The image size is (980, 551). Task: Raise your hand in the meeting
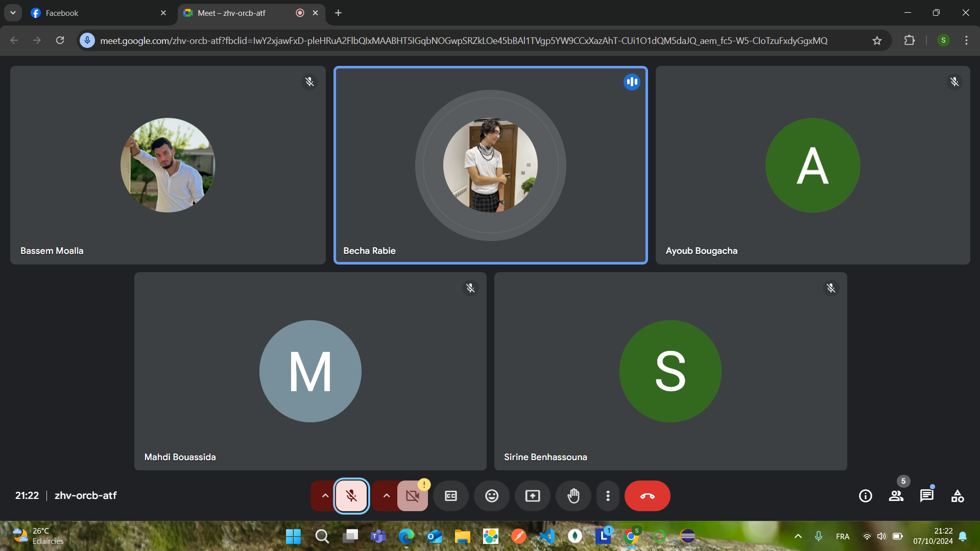573,496
